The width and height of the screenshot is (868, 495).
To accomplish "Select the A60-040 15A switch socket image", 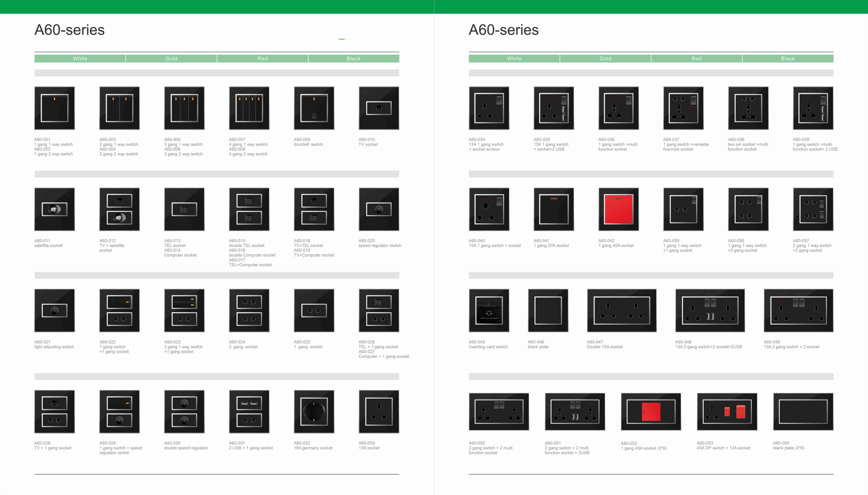I will coord(489,209).
